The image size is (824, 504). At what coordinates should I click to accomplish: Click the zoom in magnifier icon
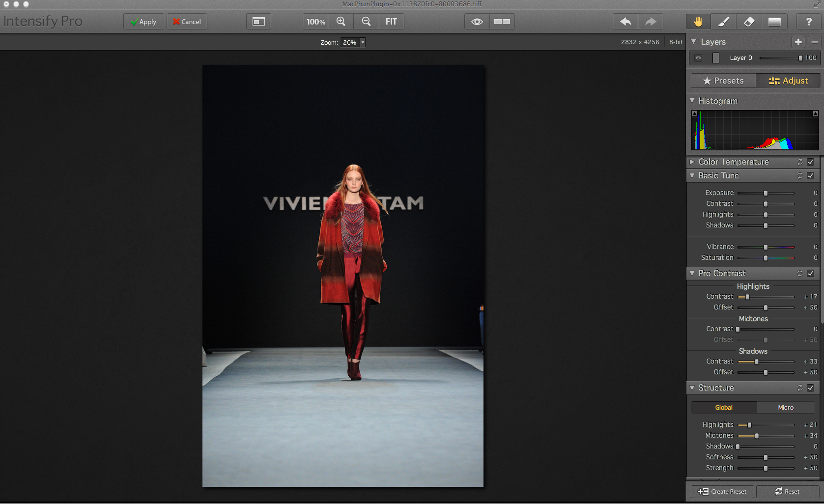coord(341,22)
